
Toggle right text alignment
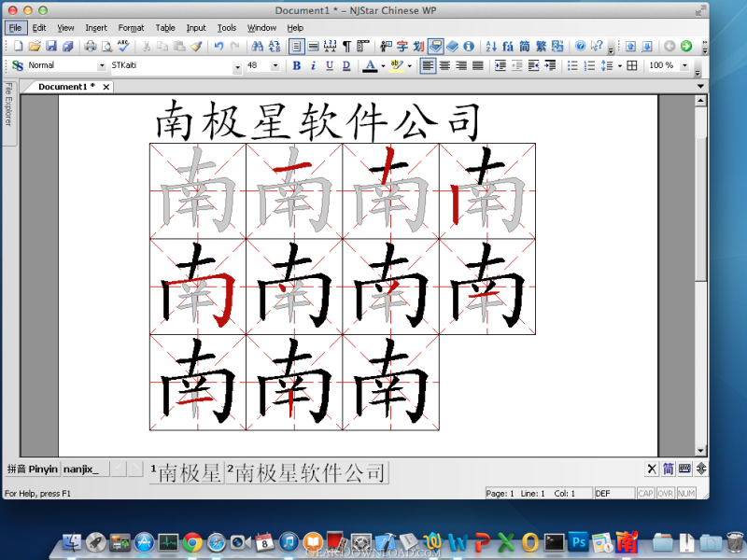461,65
